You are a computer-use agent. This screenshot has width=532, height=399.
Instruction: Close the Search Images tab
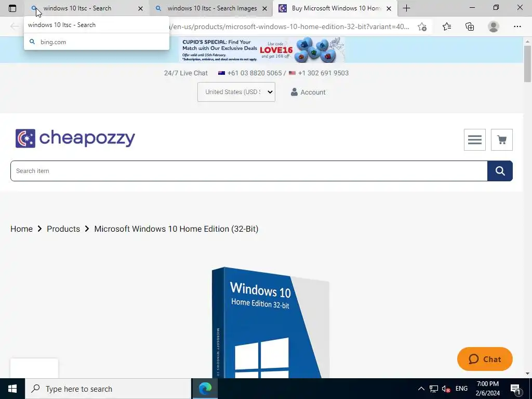point(264,8)
